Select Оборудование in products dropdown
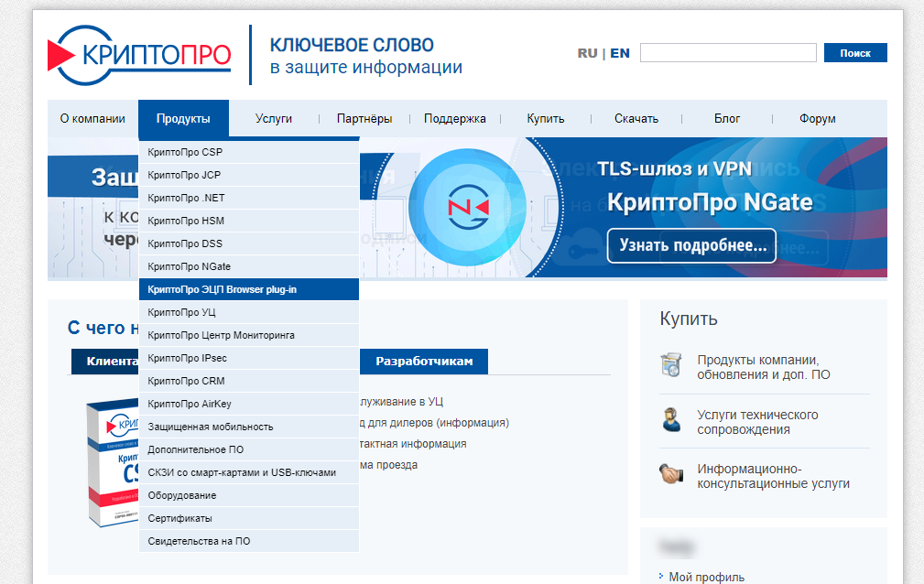Image resolution: width=924 pixels, height=584 pixels. pyautogui.click(x=249, y=495)
